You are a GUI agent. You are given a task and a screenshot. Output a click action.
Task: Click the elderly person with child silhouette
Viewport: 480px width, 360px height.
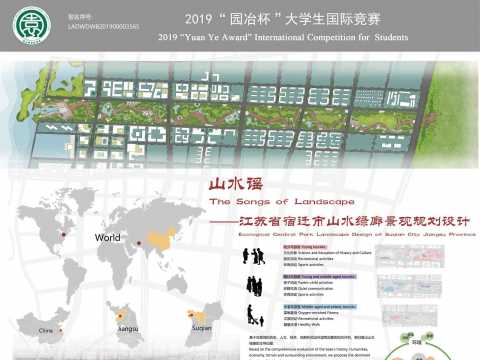click(x=256, y=315)
